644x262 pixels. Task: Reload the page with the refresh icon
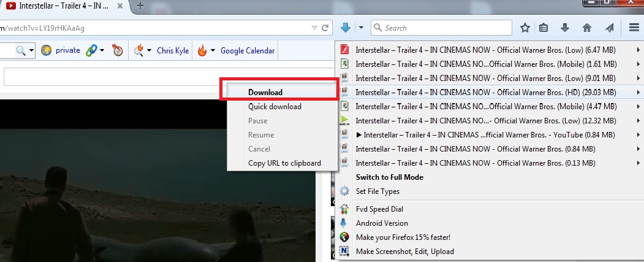(x=325, y=28)
